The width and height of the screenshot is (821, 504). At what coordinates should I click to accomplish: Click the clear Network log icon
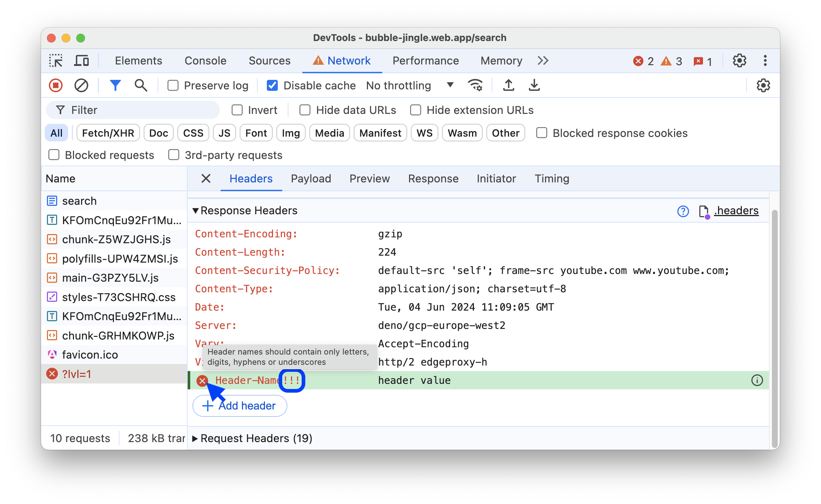click(x=81, y=86)
